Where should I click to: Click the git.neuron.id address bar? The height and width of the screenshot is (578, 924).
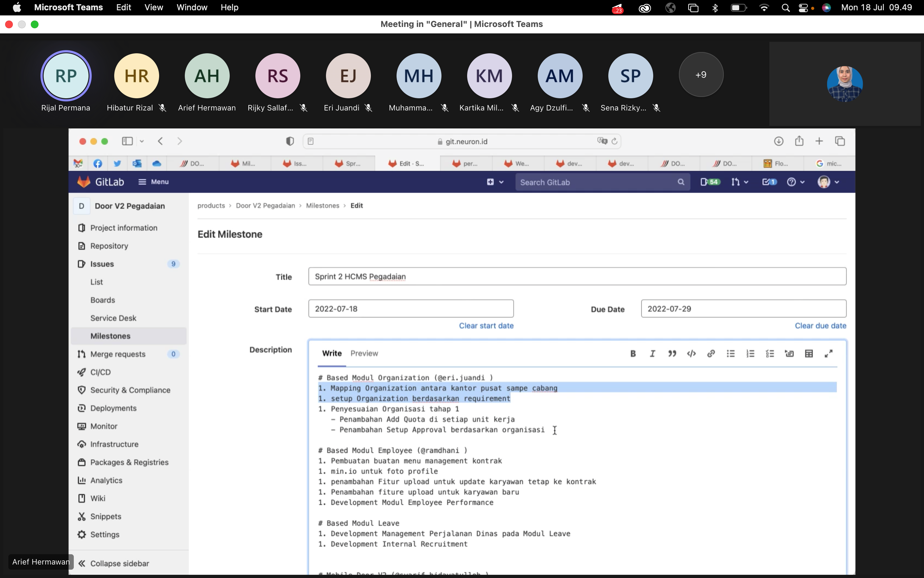pos(462,141)
